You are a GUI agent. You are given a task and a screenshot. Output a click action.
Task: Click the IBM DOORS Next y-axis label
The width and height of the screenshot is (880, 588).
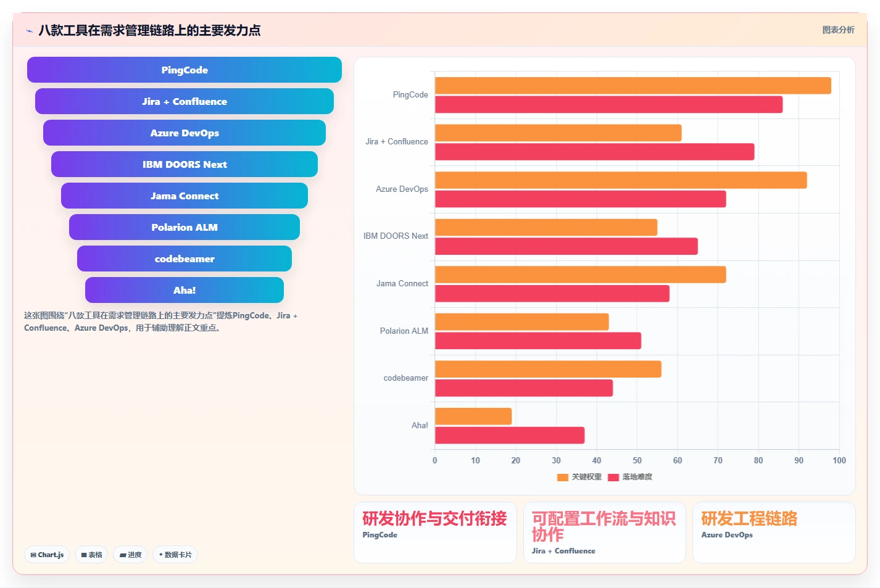(x=396, y=236)
